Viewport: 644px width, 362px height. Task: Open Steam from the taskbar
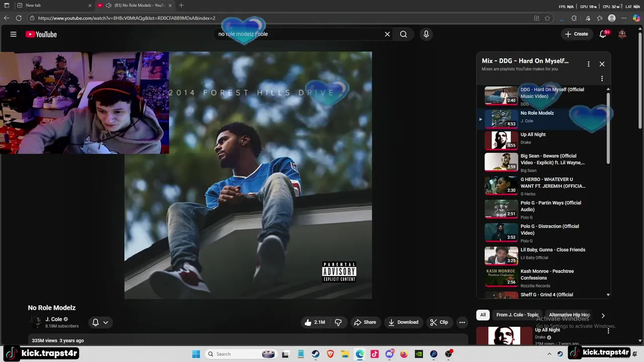point(315,354)
